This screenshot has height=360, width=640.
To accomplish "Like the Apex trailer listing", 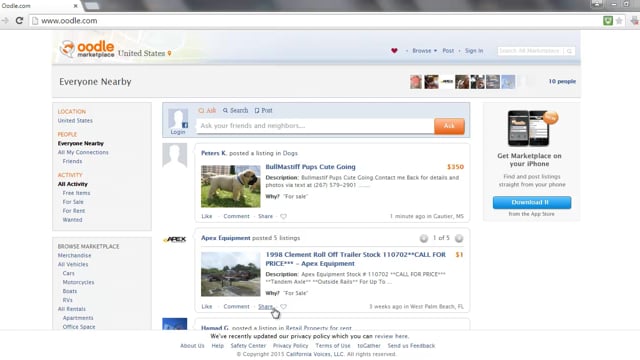I will (x=207, y=307).
